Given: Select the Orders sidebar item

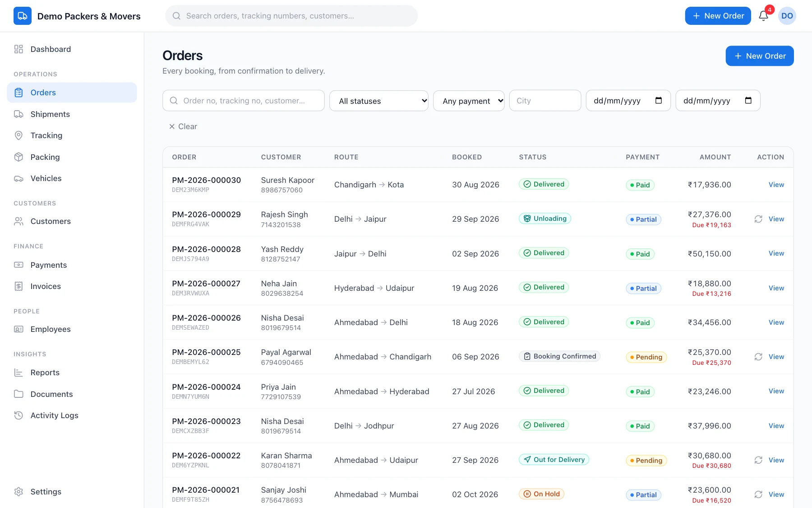Looking at the screenshot, I should click(72, 93).
